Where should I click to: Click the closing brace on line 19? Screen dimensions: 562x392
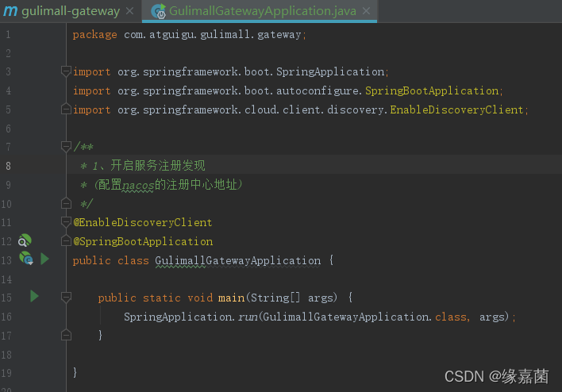[75, 373]
